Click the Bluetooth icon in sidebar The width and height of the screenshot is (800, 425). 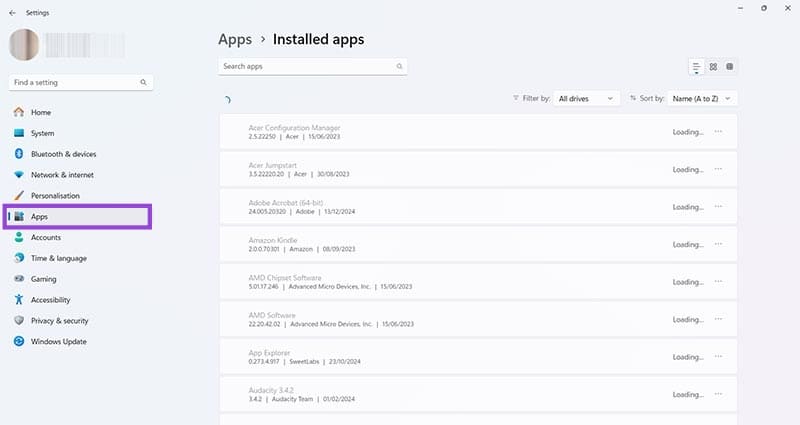point(19,154)
